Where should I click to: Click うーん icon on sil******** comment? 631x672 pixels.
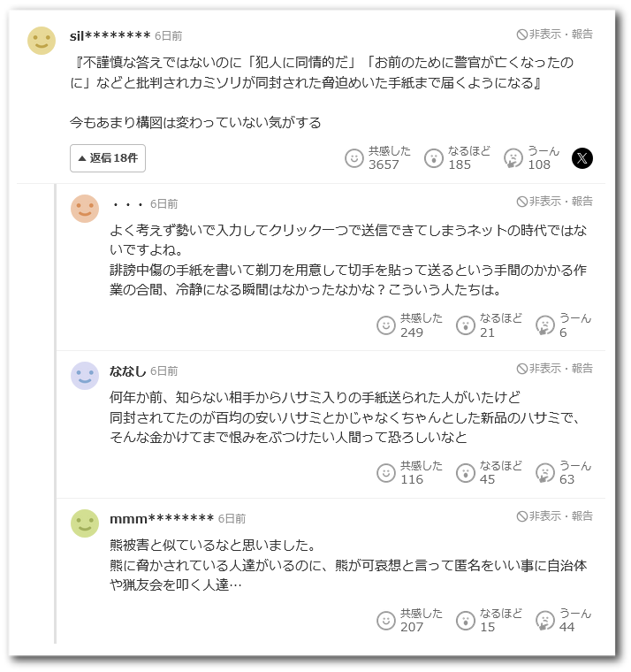point(513,158)
